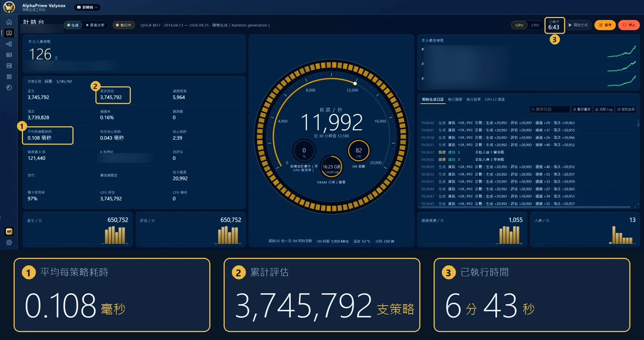The height and width of the screenshot is (340, 644).
Task: Click the API badge icon in sidebar
Action: click(x=9, y=231)
